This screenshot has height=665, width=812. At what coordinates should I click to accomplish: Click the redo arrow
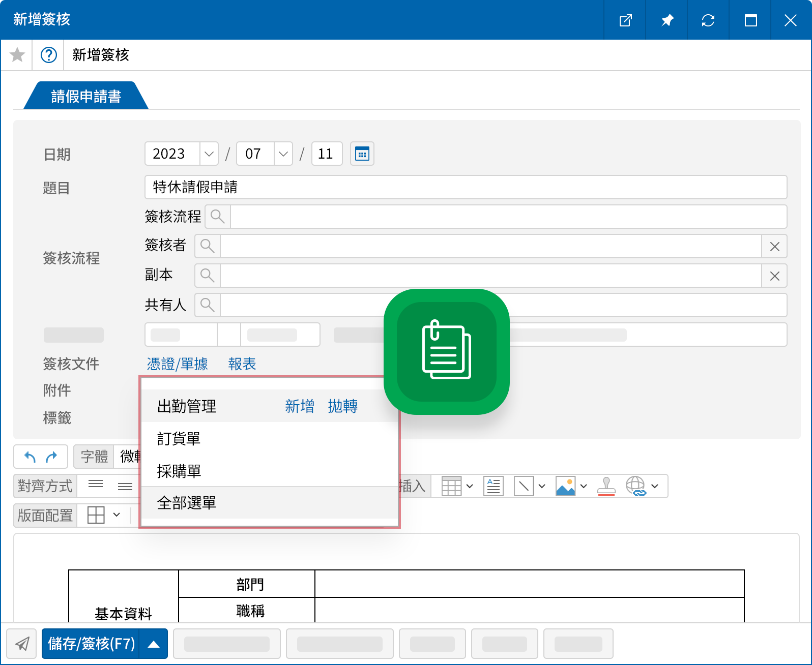52,457
